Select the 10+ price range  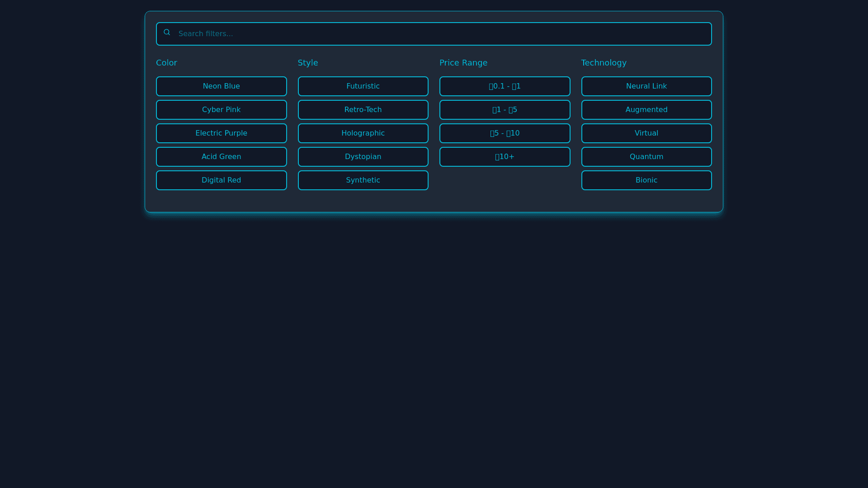click(505, 157)
